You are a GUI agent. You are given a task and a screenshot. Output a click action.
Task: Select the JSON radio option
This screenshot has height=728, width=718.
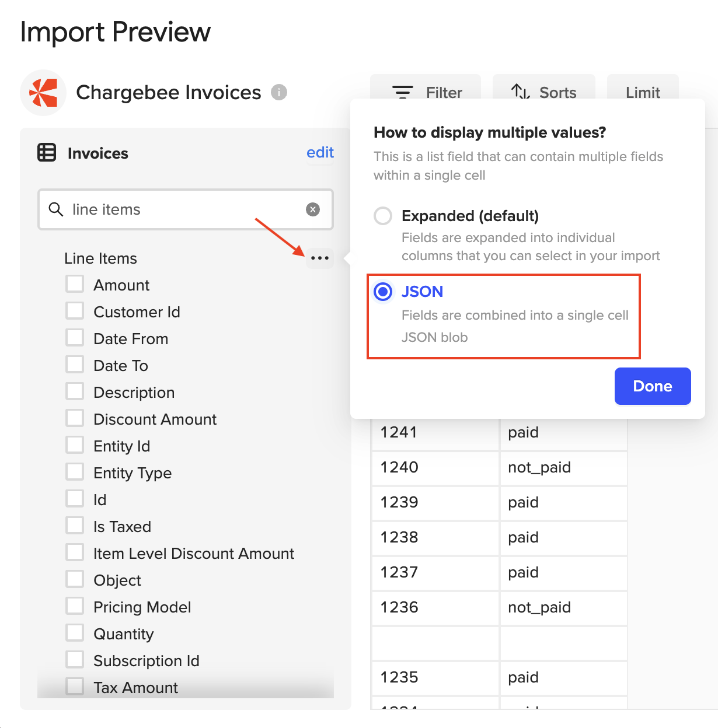[x=383, y=292]
